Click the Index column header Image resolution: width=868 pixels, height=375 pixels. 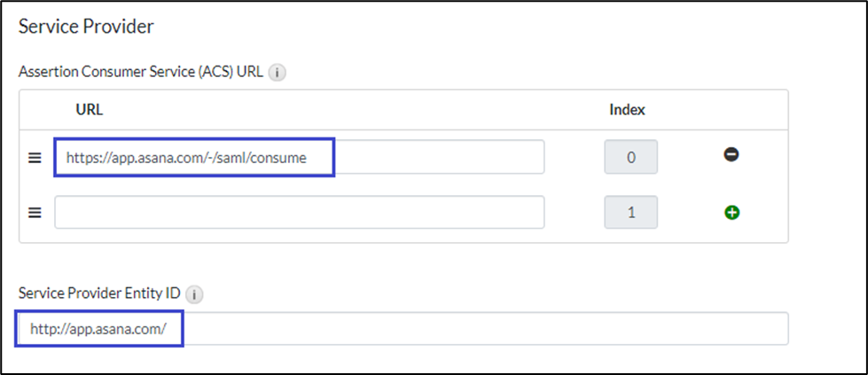coord(627,110)
